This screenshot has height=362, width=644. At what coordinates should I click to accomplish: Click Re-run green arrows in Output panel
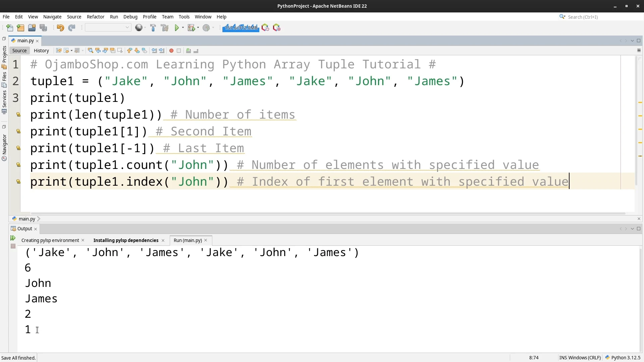13,238
